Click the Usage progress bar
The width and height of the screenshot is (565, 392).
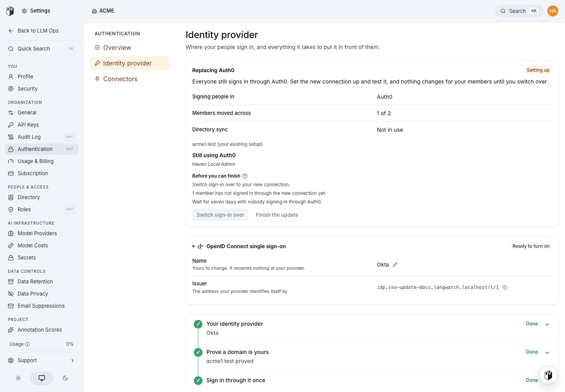tap(42, 351)
